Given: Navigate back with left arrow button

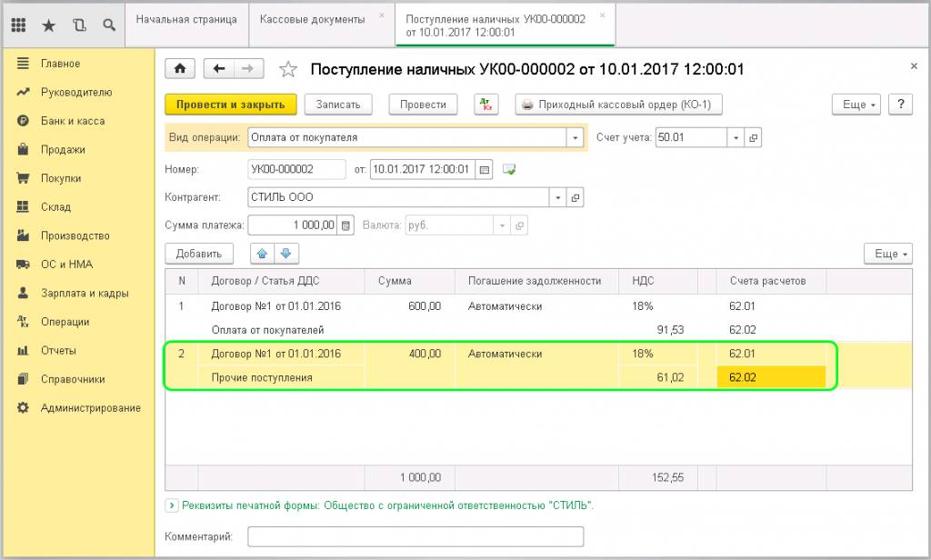Looking at the screenshot, I should pyautogui.click(x=219, y=69).
